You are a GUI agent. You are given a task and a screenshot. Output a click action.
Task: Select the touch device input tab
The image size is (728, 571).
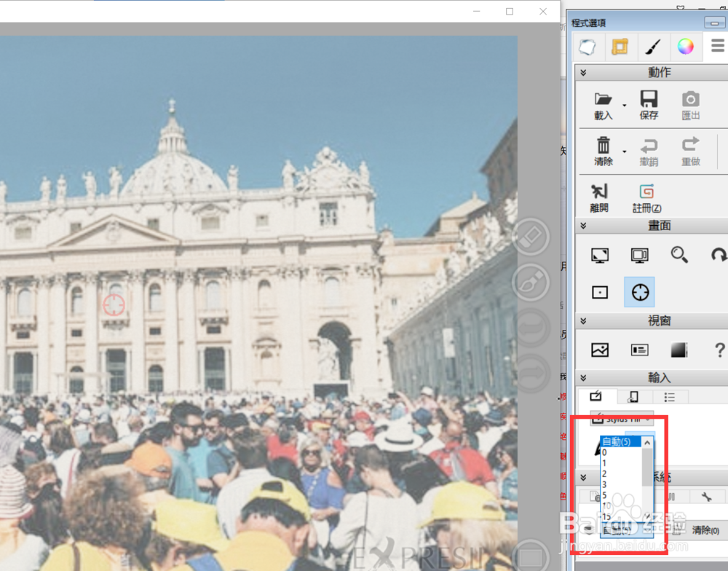633,396
